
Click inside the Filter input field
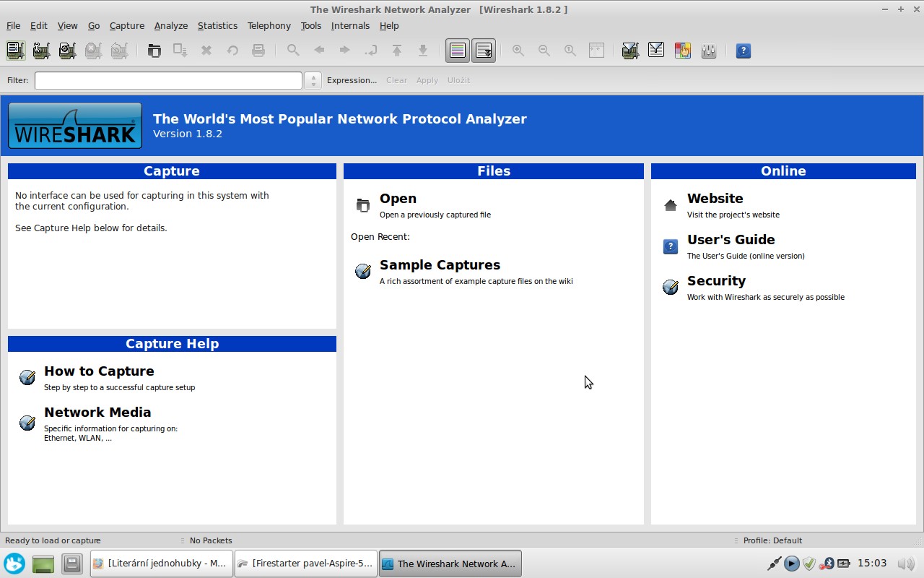point(168,80)
